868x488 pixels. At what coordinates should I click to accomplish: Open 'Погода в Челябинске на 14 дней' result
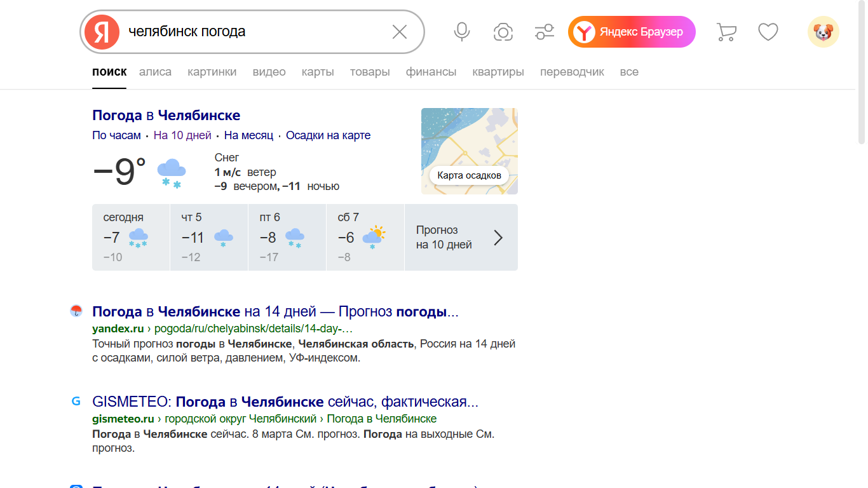point(275,312)
